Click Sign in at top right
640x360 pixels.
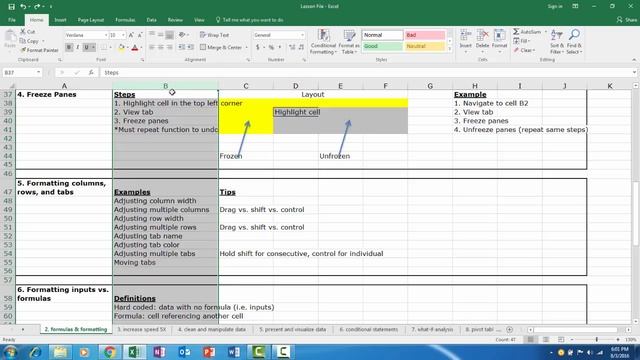tap(555, 7)
